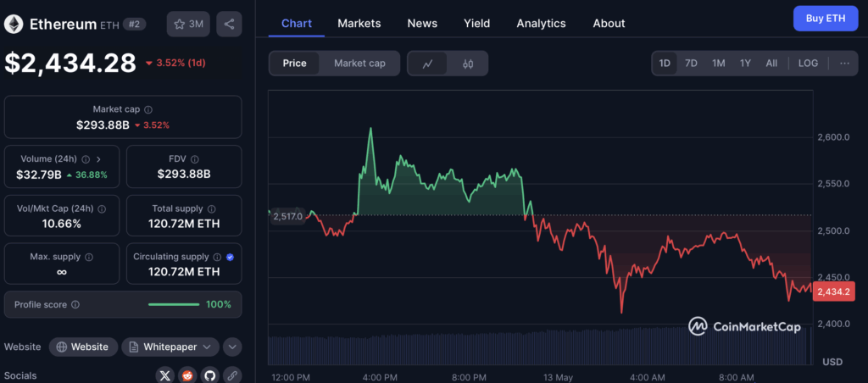This screenshot has width=868, height=383.
Task: Click the 2,600.0 price axis label
Action: click(x=834, y=137)
